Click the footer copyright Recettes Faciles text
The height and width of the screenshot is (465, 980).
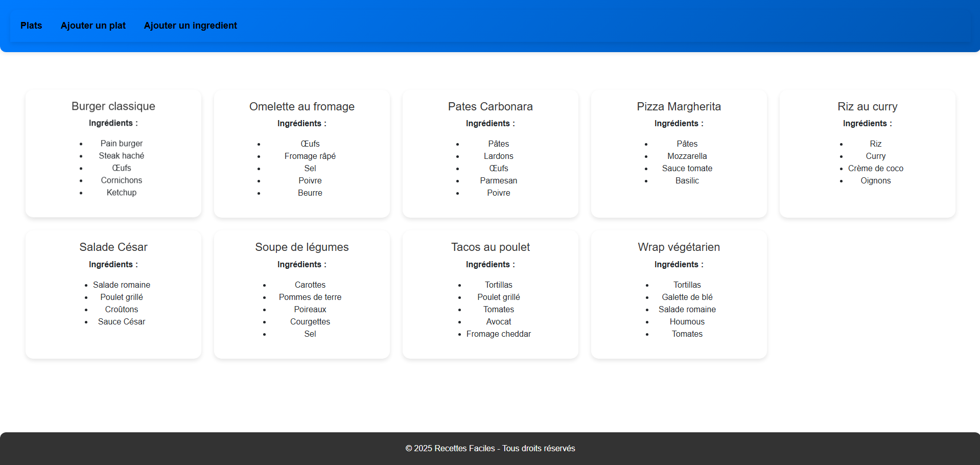pyautogui.click(x=490, y=449)
